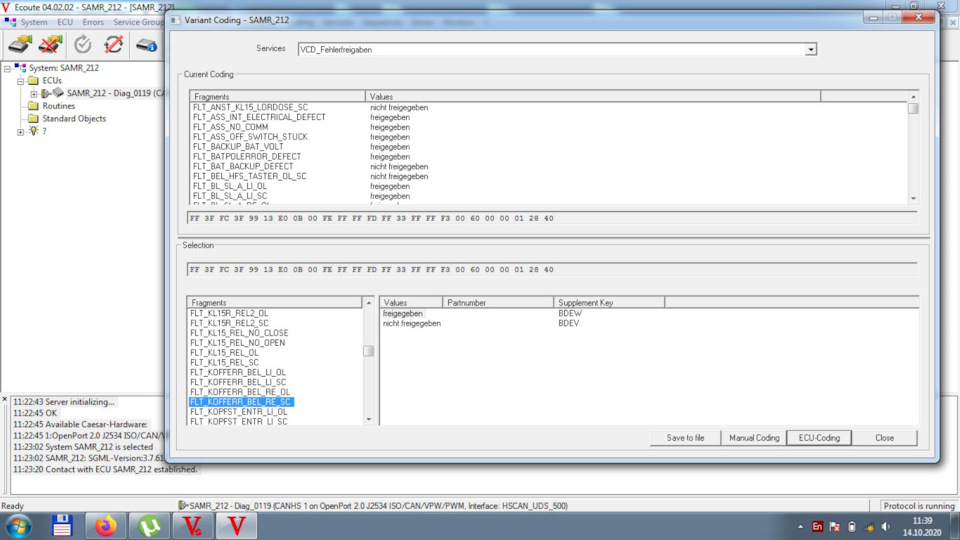Click the Manual Coding button
960x540 pixels.
click(x=754, y=438)
